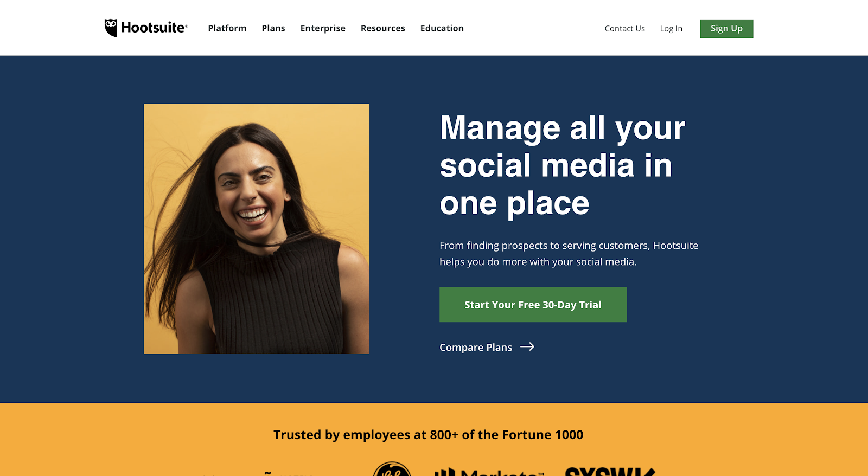Click the 'Manage all your social media' headline
This screenshot has height=476, width=868.
563,165
